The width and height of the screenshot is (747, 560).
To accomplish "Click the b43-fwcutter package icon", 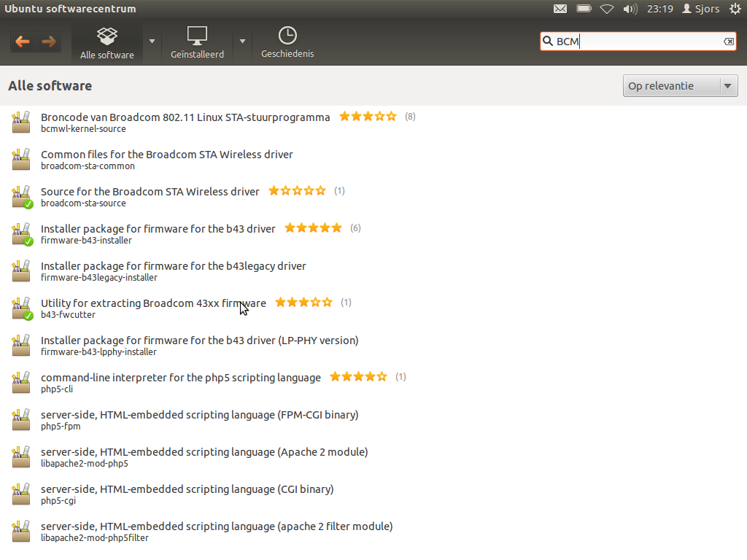I will [21, 308].
